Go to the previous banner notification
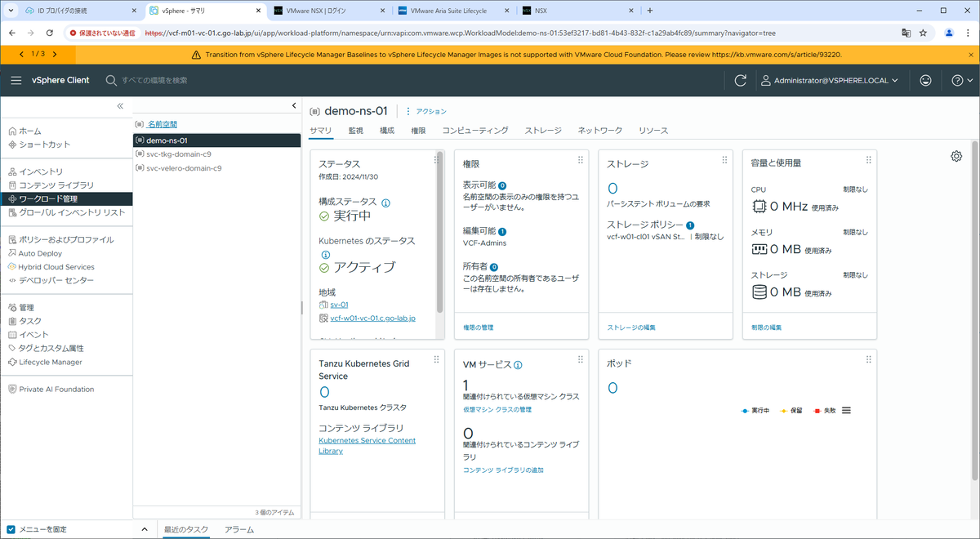980x539 pixels. point(21,54)
